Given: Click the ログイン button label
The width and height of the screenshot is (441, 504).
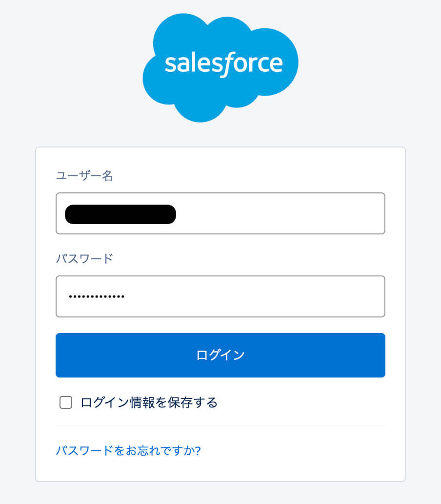Looking at the screenshot, I should click(x=220, y=355).
